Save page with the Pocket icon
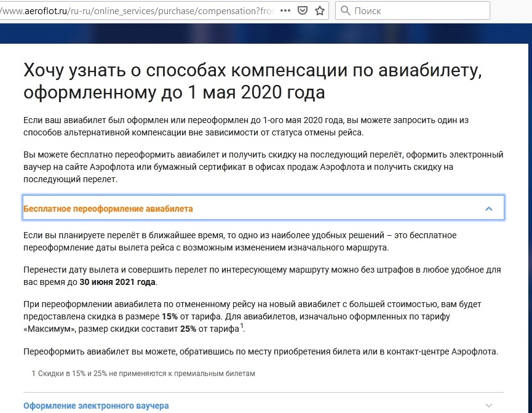 click(303, 10)
